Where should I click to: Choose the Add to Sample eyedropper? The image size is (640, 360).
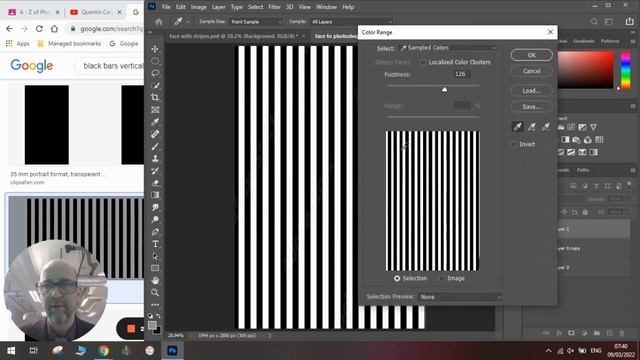531,127
